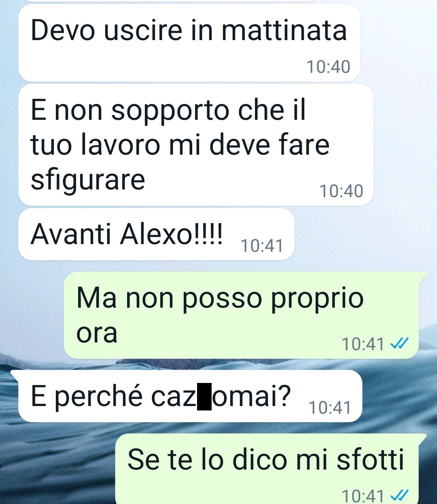Image resolution: width=437 pixels, height=504 pixels.
Task: Tap the 10:40 timestamp beside "sfigurare"
Action: (x=342, y=191)
